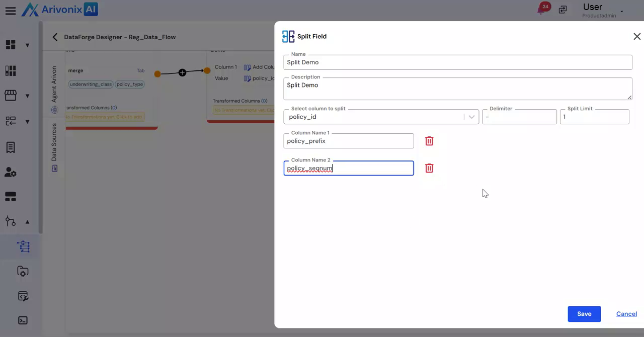Go back using the DataForge Designer arrow
This screenshot has height=337, width=644.
click(55, 37)
